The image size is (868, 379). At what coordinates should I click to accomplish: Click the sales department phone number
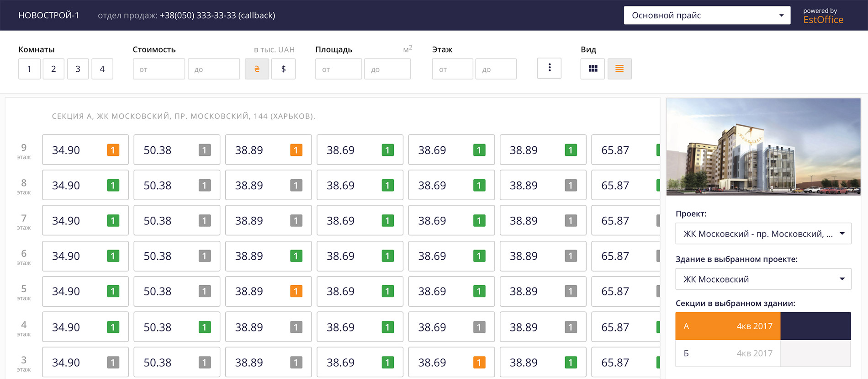pyautogui.click(x=217, y=16)
